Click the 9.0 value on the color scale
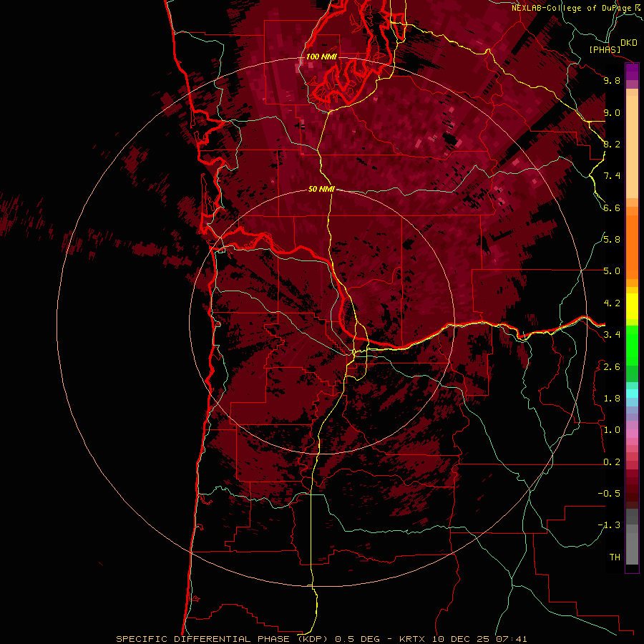644x644 pixels. (612, 112)
